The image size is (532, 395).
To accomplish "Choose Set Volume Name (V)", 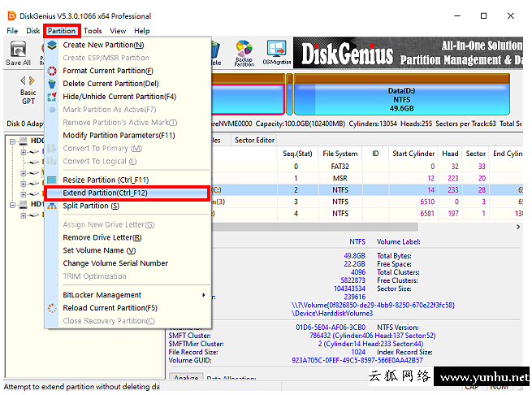I will pos(128,250).
